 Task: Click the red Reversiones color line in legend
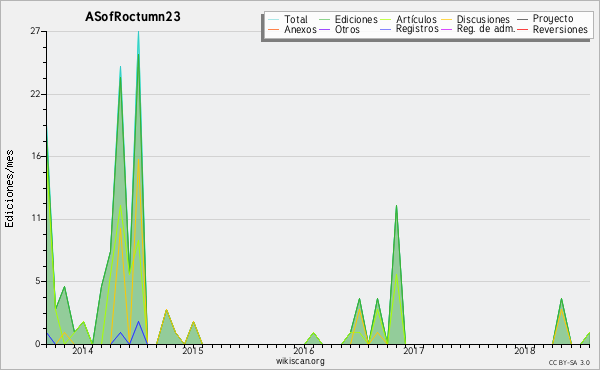(x=522, y=29)
